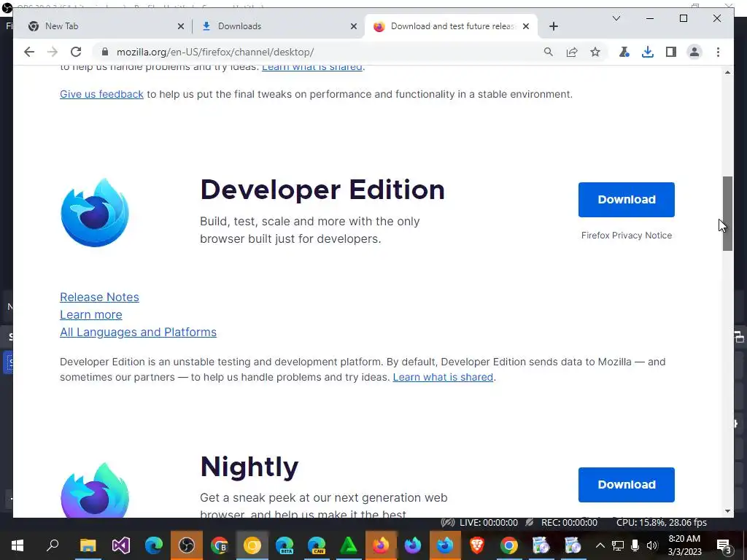Open Chrome three-dot menu
747x560 pixels.
coord(718,52)
